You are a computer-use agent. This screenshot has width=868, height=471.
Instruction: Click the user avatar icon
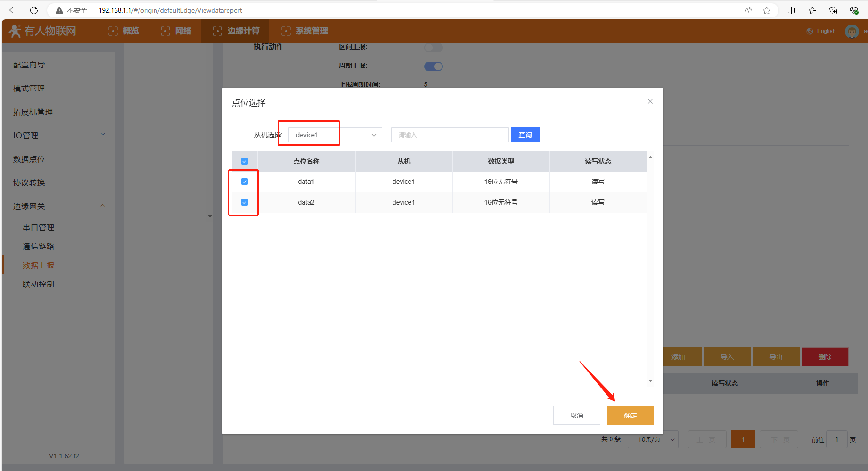(x=852, y=31)
